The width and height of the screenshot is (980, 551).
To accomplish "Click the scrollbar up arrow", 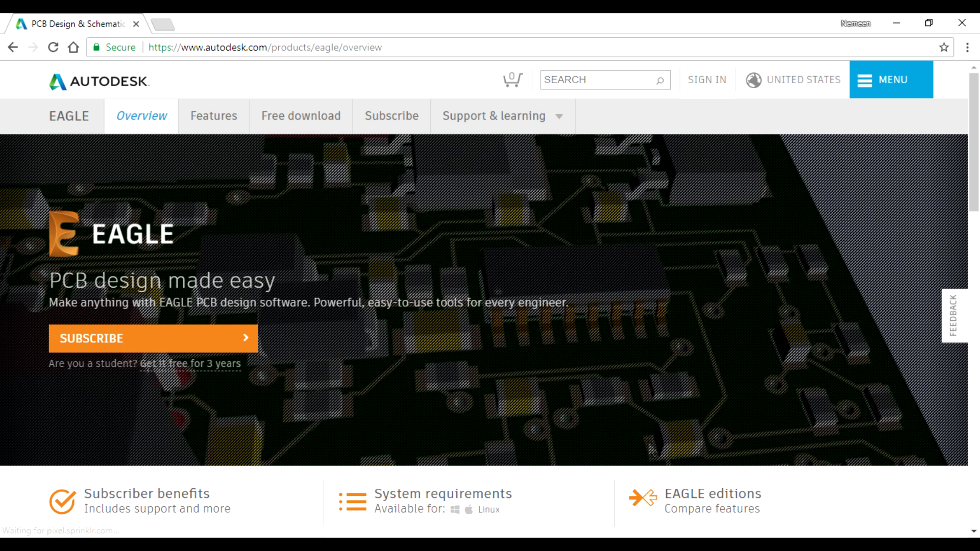I will (974, 67).
